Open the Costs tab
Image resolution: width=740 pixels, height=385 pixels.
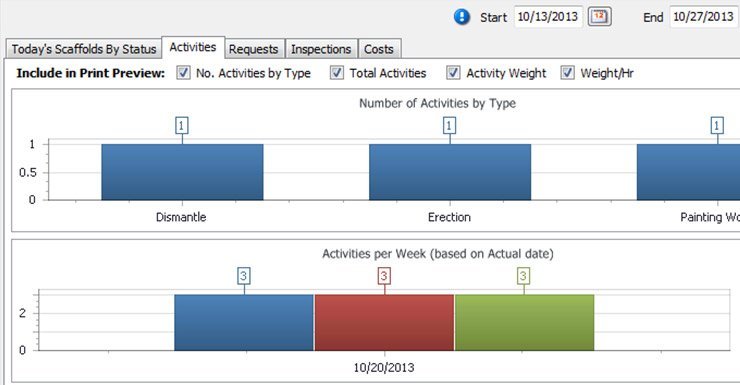379,49
